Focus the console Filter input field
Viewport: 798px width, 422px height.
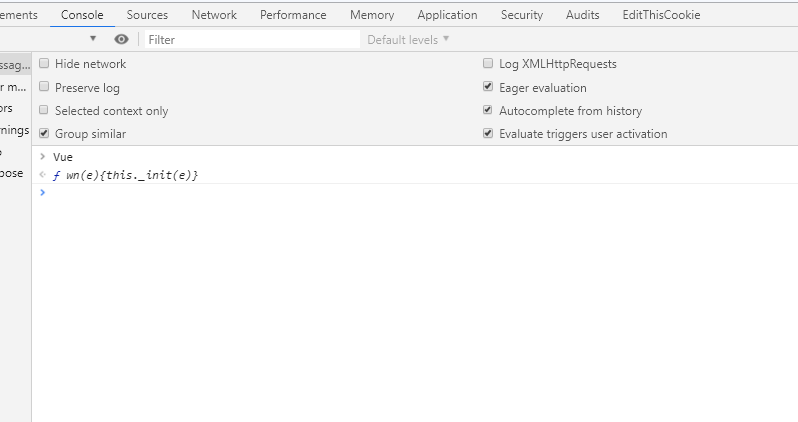(251, 39)
